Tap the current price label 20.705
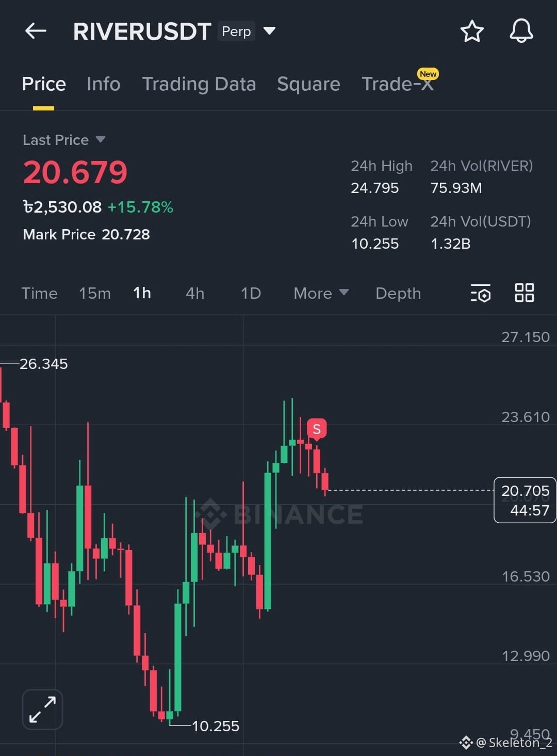The image size is (557, 756). point(525,500)
